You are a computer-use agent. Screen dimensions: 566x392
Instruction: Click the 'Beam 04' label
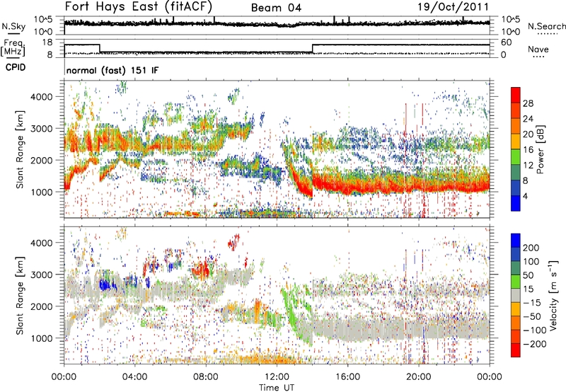click(x=276, y=8)
